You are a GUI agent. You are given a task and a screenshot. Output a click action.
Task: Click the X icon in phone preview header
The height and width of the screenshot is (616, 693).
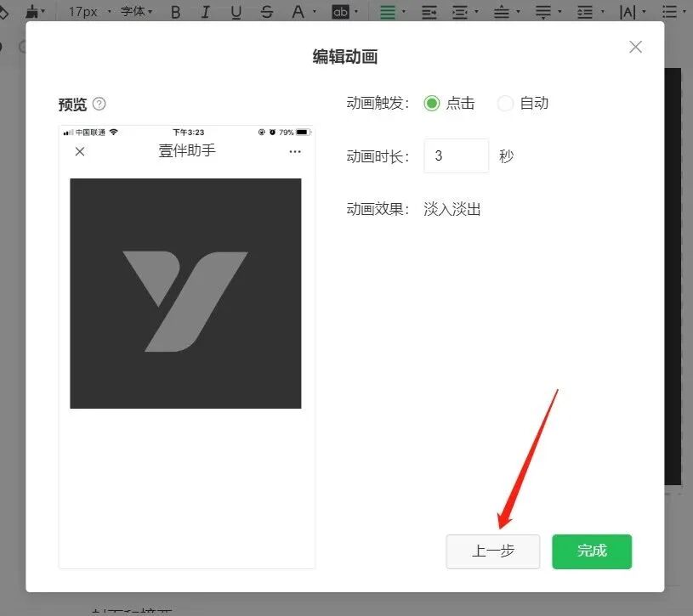tap(80, 151)
